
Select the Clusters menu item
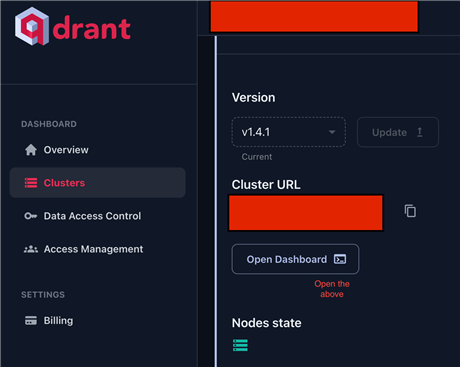coord(98,183)
